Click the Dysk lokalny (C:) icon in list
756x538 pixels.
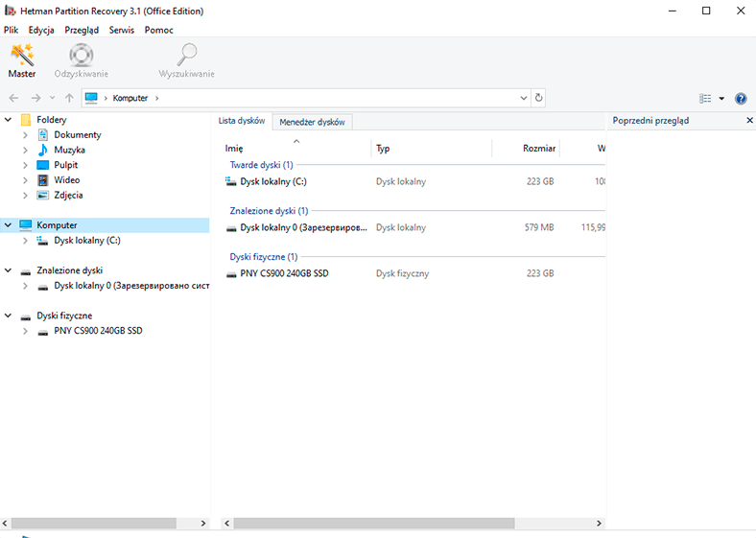point(231,182)
